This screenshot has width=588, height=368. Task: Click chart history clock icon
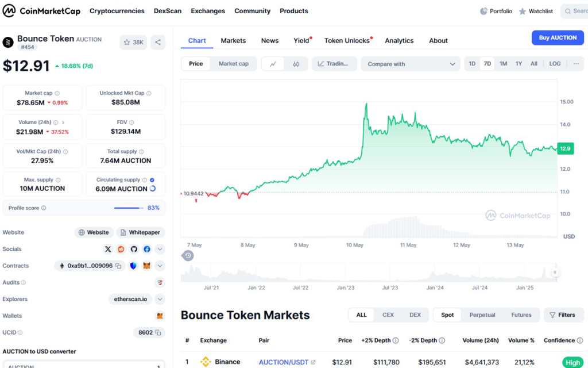pos(188,256)
